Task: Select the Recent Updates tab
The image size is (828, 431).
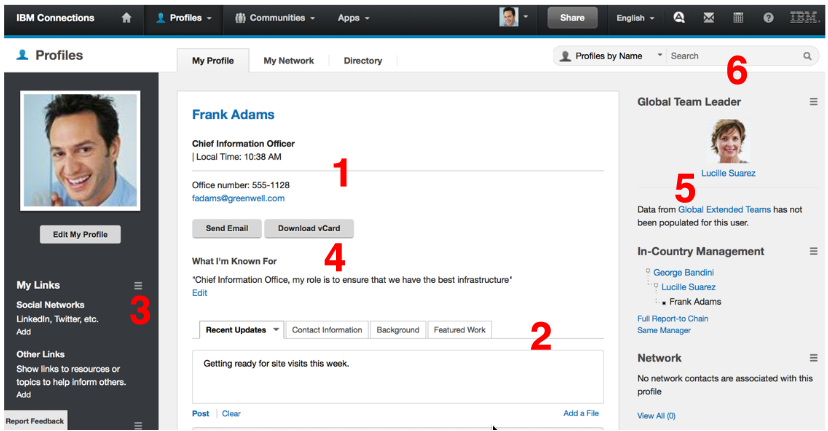Action: pos(236,330)
